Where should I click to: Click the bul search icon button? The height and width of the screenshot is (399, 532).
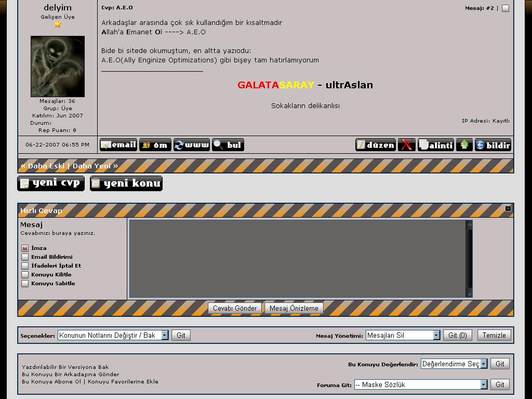228,145
